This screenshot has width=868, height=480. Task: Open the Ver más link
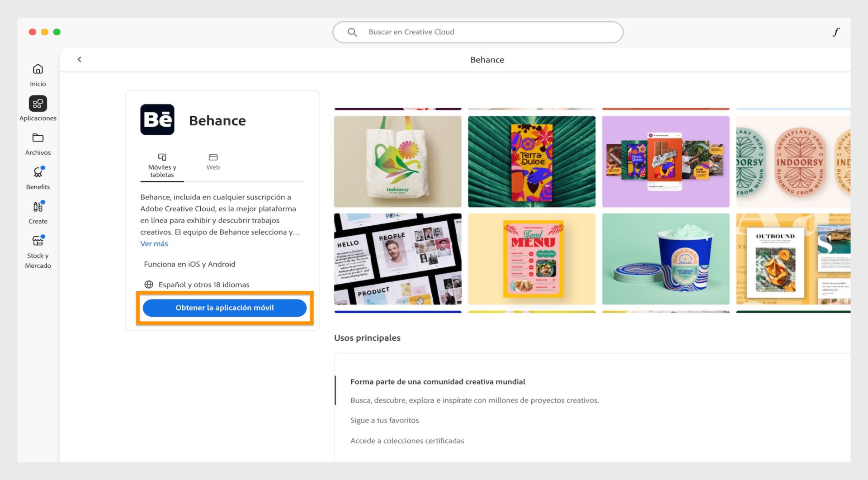point(154,243)
